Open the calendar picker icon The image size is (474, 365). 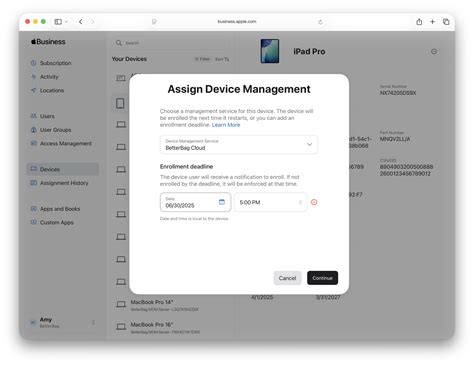pyautogui.click(x=222, y=202)
